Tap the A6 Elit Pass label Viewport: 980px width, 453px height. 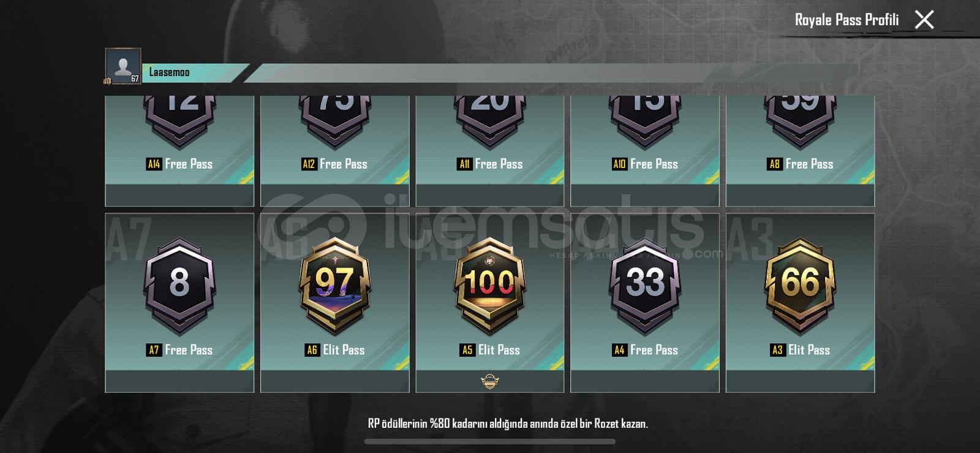(335, 350)
